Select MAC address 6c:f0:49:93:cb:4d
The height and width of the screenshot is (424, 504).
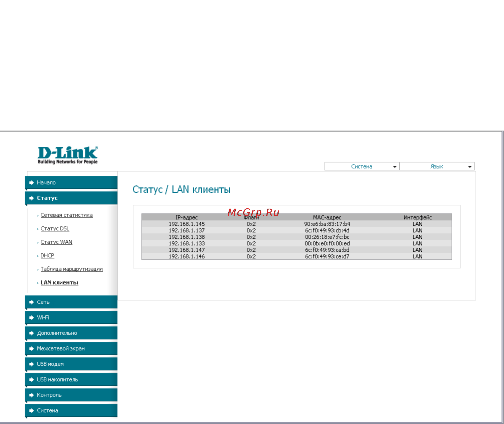pyautogui.click(x=327, y=231)
